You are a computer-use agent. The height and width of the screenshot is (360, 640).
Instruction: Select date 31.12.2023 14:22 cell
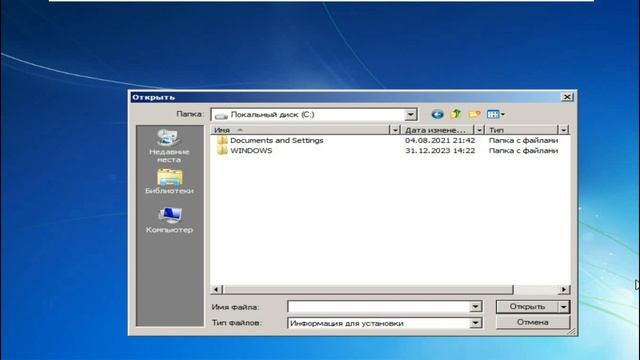(440, 151)
